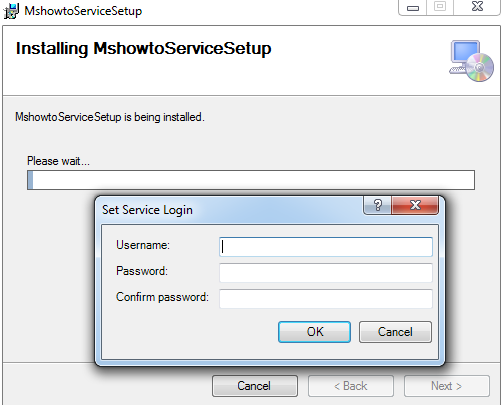
Task: Click the disabled Next button
Action: pos(447,386)
